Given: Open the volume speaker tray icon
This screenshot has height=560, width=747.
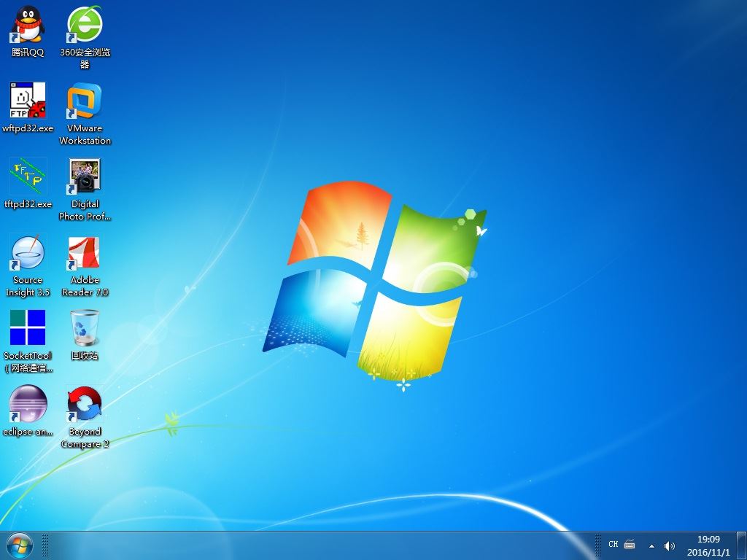Looking at the screenshot, I should (670, 545).
